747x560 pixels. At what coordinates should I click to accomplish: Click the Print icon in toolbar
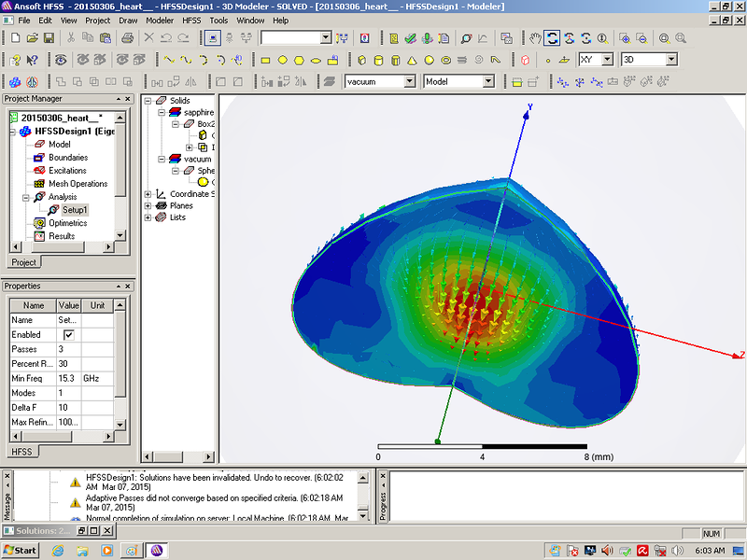(125, 38)
